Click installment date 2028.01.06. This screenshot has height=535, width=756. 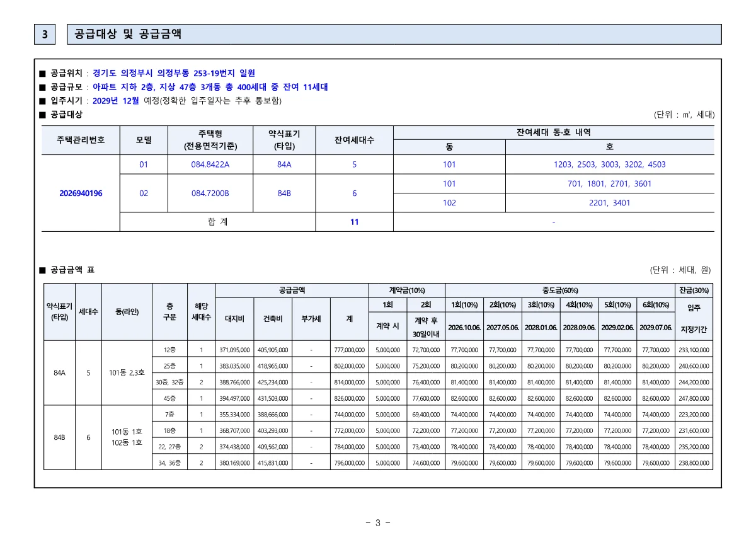tap(541, 328)
